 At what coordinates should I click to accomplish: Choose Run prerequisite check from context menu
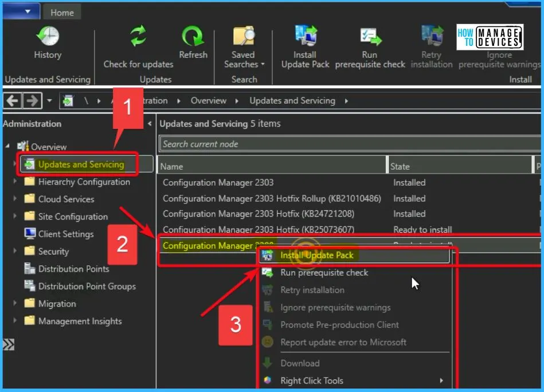point(354,273)
